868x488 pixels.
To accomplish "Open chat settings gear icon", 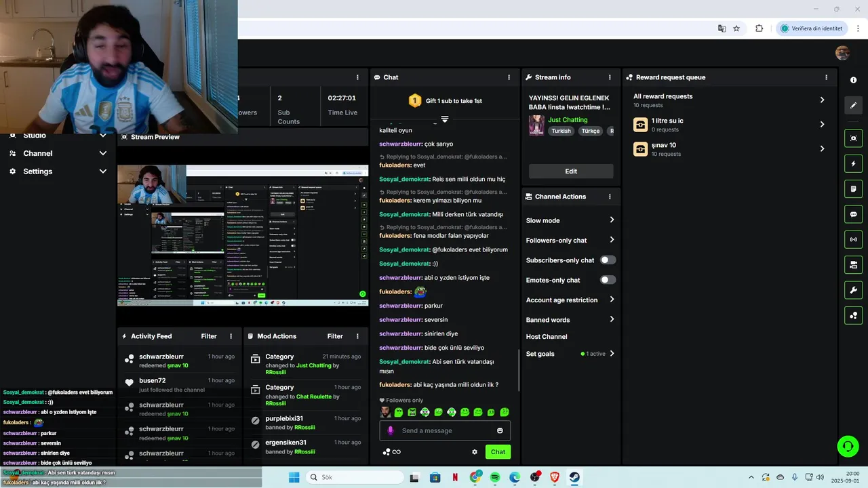I will [x=475, y=452].
